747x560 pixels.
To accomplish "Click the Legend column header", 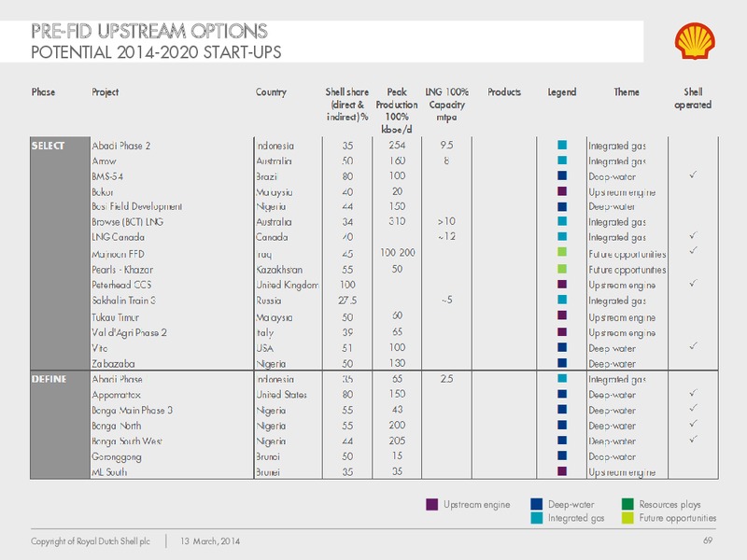I will [562, 91].
